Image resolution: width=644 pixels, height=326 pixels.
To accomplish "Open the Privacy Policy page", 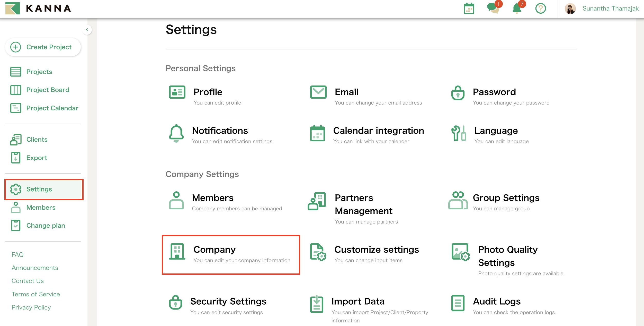I will click(x=31, y=307).
